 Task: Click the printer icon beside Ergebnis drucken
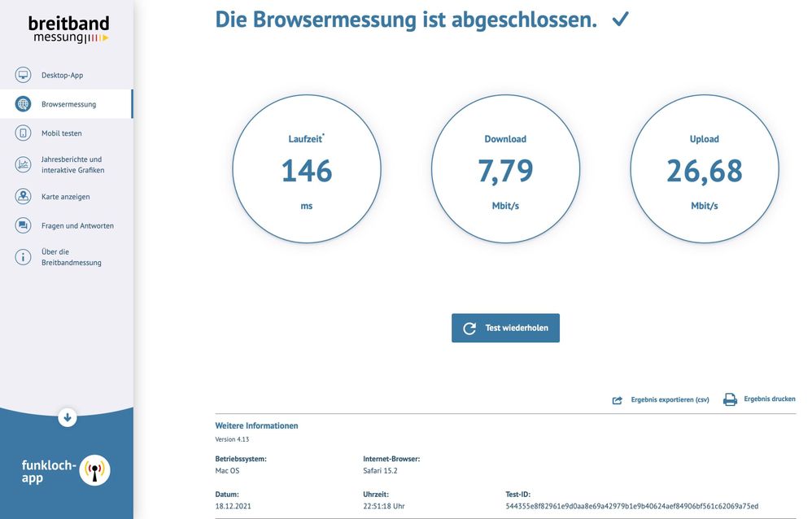pyautogui.click(x=730, y=399)
